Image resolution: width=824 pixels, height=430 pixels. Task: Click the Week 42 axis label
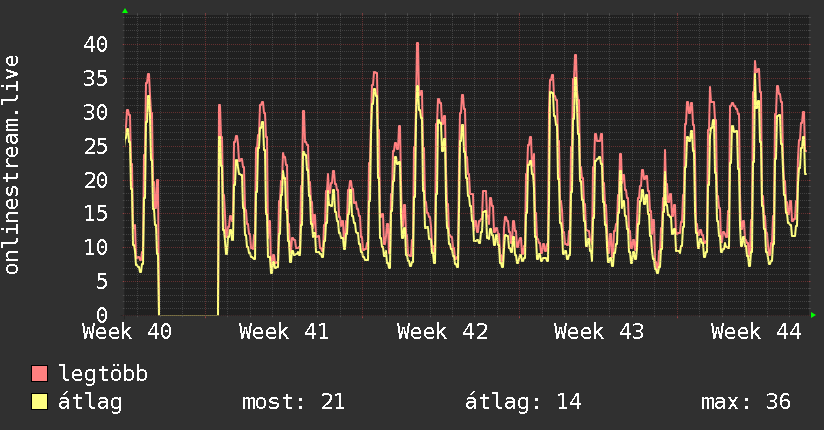(x=442, y=332)
